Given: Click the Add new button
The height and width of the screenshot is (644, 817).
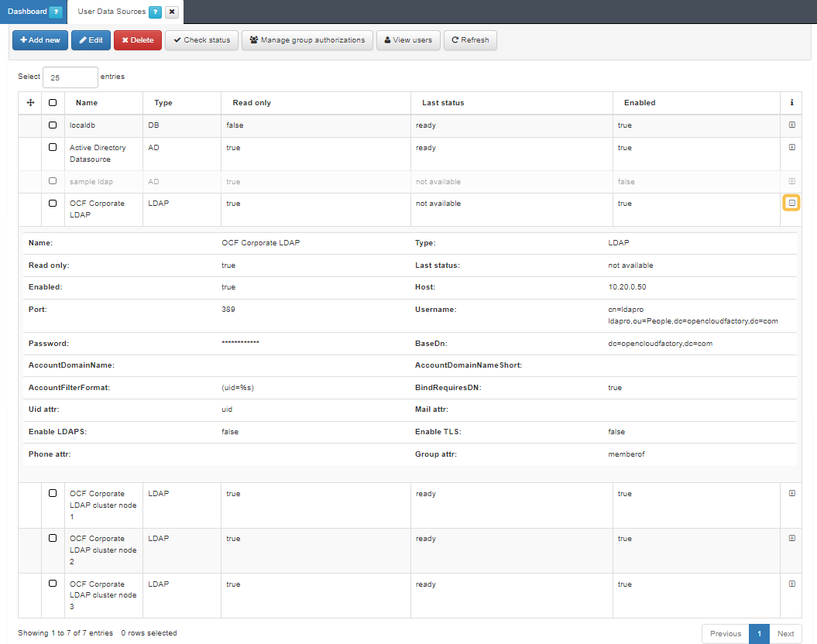Looking at the screenshot, I should click(x=40, y=40).
